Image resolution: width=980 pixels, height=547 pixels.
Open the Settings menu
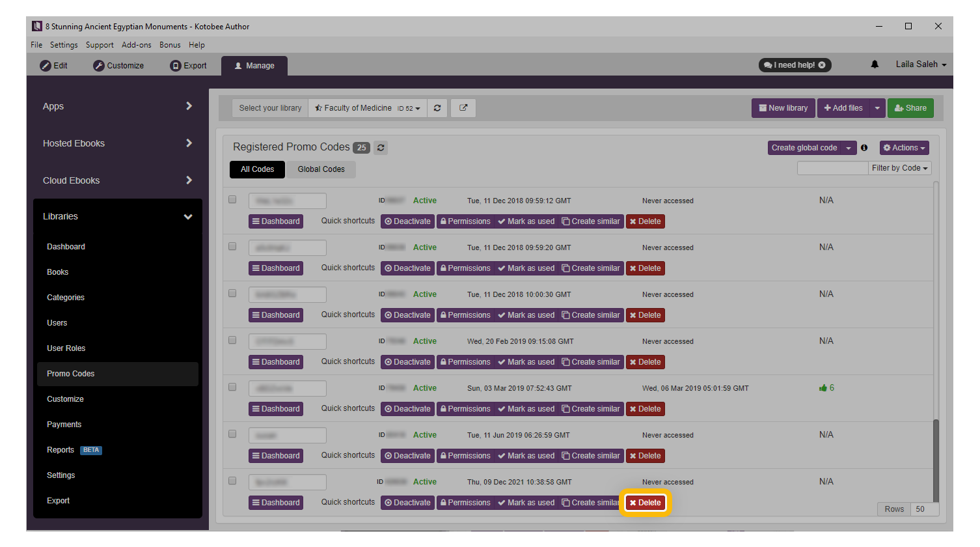coord(64,45)
